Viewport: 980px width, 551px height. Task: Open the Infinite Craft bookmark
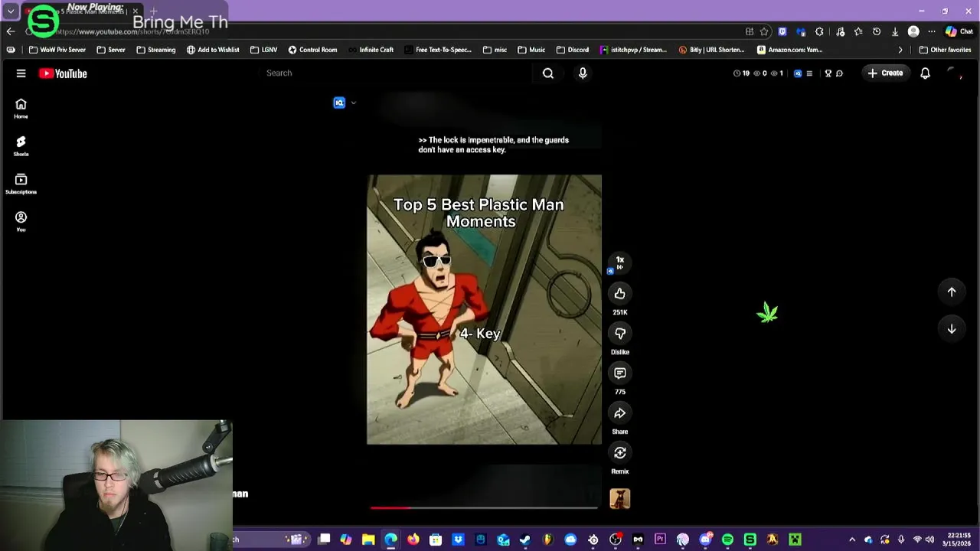coord(371,50)
